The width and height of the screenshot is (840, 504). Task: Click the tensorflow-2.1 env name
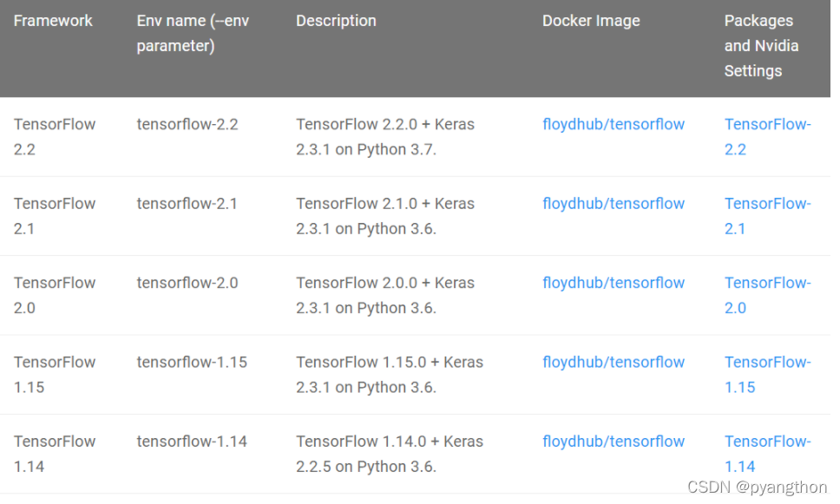(187, 204)
